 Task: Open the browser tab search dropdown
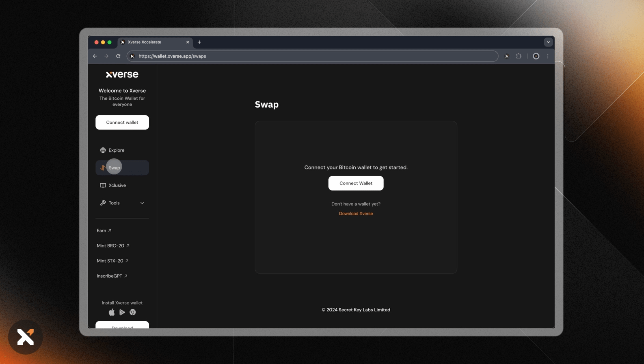point(548,42)
